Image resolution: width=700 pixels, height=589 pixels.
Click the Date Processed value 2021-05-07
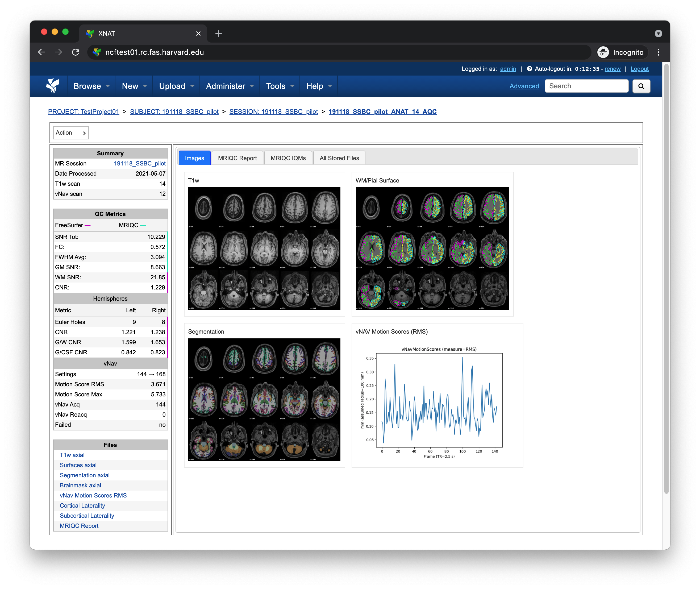click(150, 173)
